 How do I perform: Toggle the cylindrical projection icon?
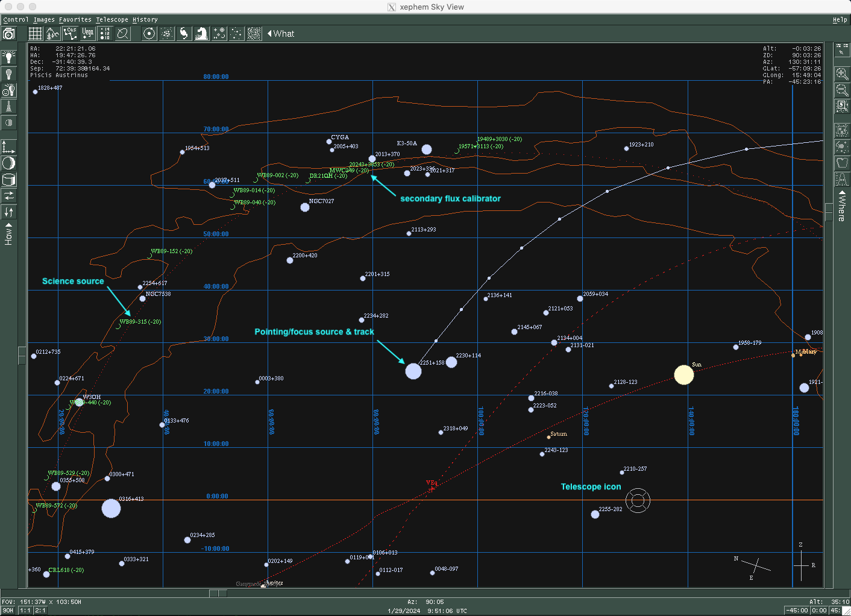[x=8, y=180]
